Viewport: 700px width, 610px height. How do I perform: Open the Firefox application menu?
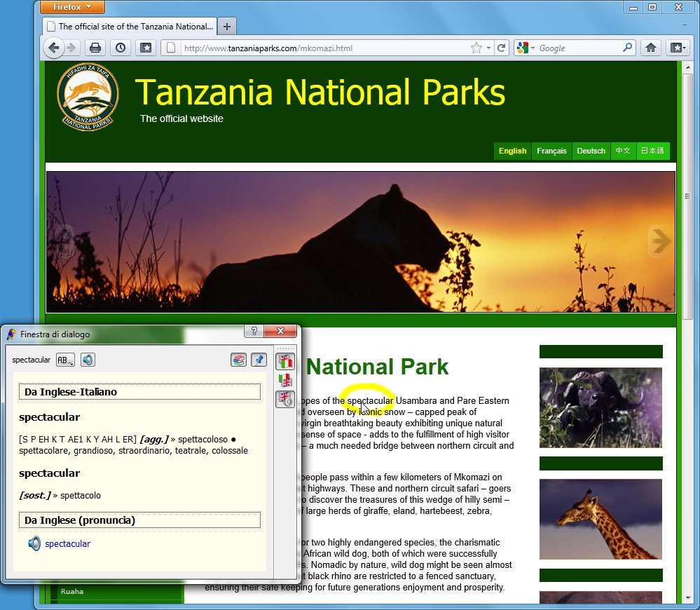(72, 7)
